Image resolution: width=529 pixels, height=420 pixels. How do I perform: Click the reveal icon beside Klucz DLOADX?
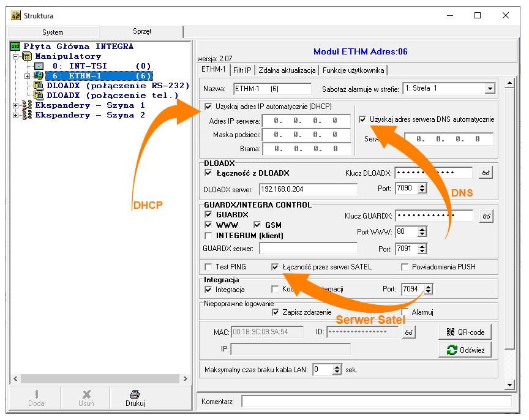[486, 173]
